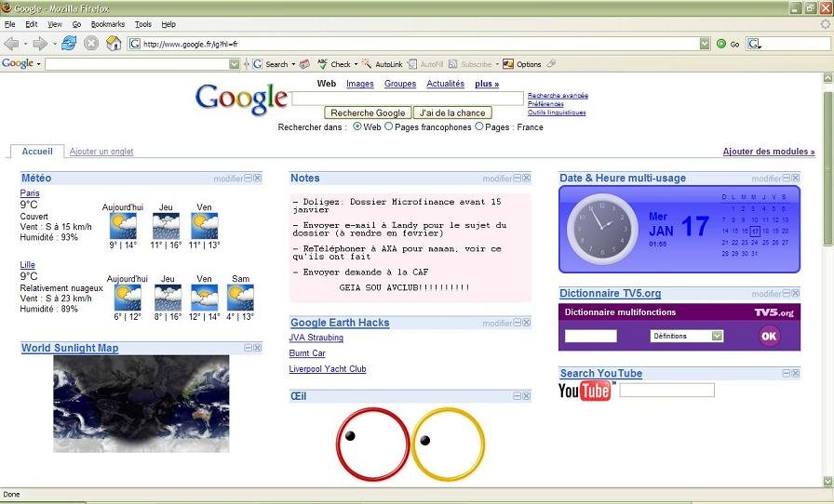
Task: Click Ajouter un onglet
Action: click(x=101, y=152)
